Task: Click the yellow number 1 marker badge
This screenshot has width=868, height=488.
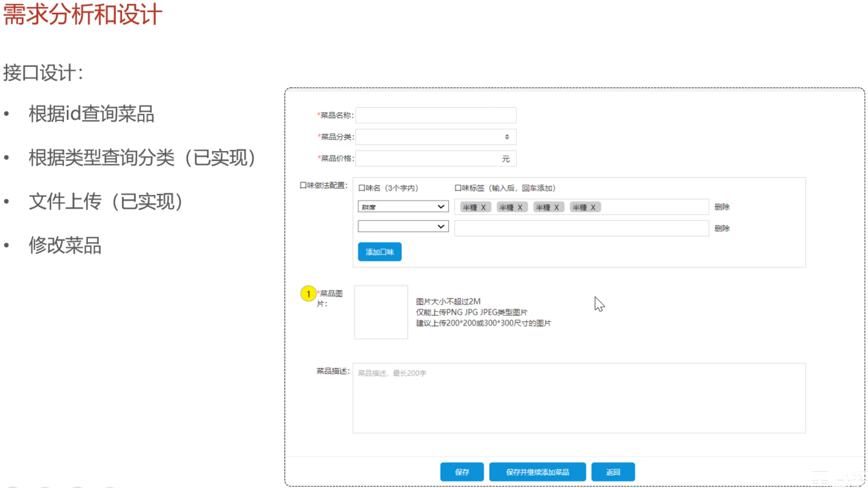Action: [x=308, y=294]
